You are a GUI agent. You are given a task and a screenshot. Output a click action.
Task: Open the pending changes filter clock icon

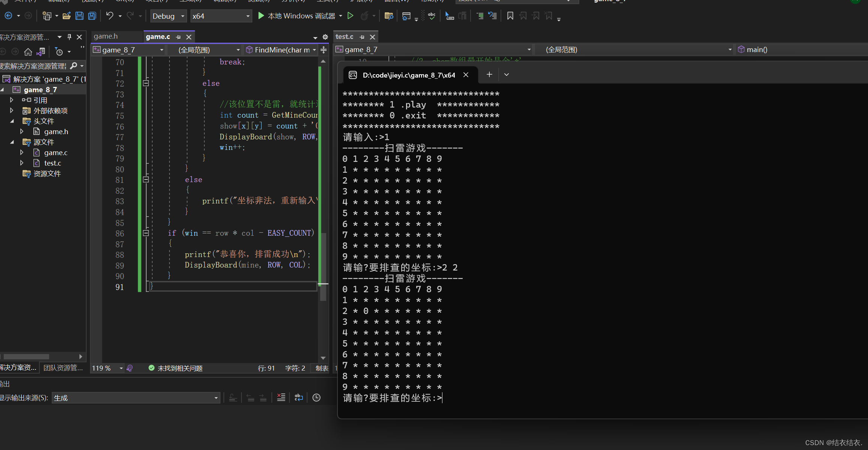59,52
